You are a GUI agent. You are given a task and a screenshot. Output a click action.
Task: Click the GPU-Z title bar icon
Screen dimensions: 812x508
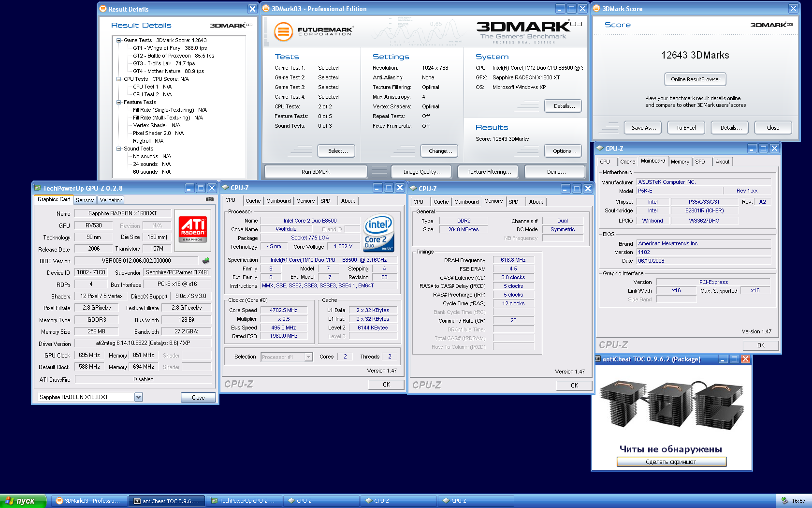(x=37, y=188)
